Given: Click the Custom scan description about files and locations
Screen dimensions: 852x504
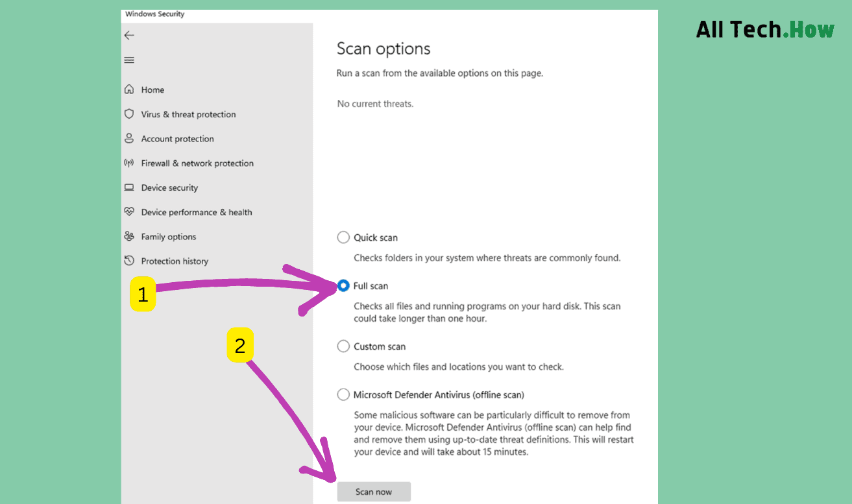Looking at the screenshot, I should (459, 366).
